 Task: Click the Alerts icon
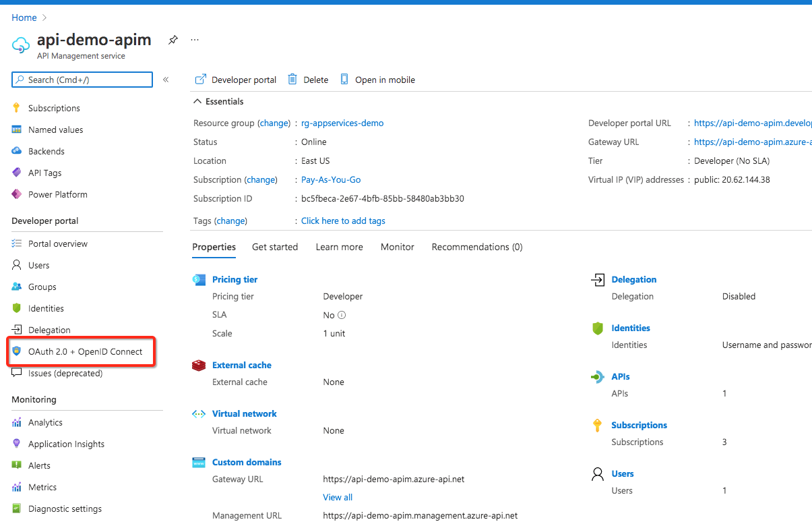coord(17,465)
